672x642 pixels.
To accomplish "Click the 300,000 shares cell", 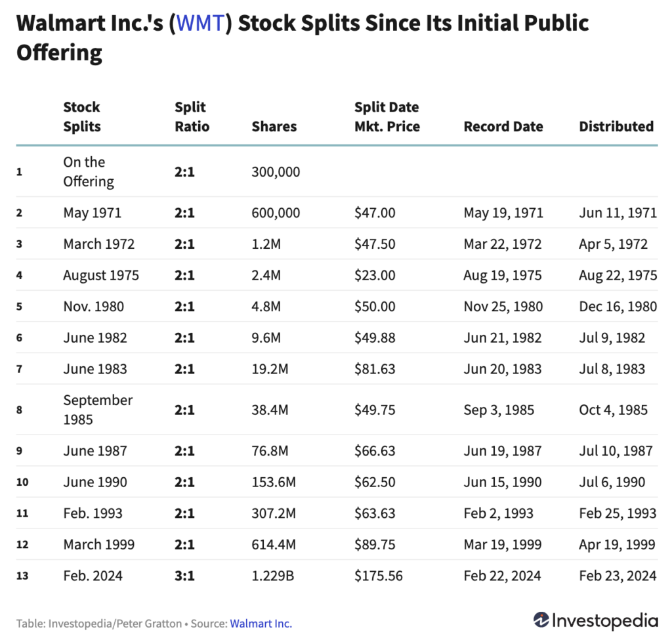I will point(276,172).
